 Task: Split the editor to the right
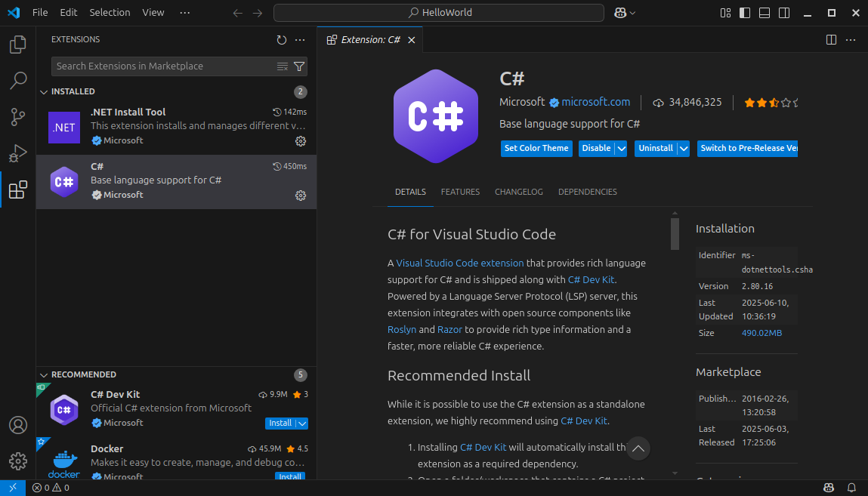(x=831, y=40)
